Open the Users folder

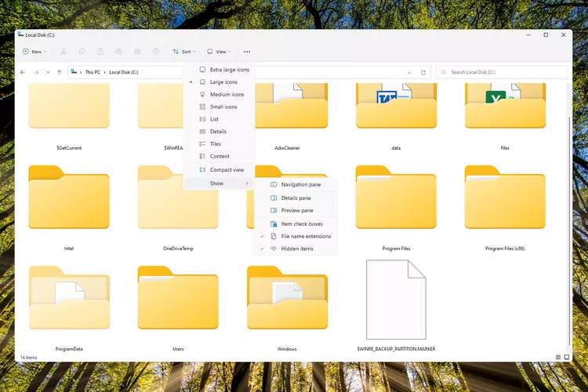pos(178,308)
